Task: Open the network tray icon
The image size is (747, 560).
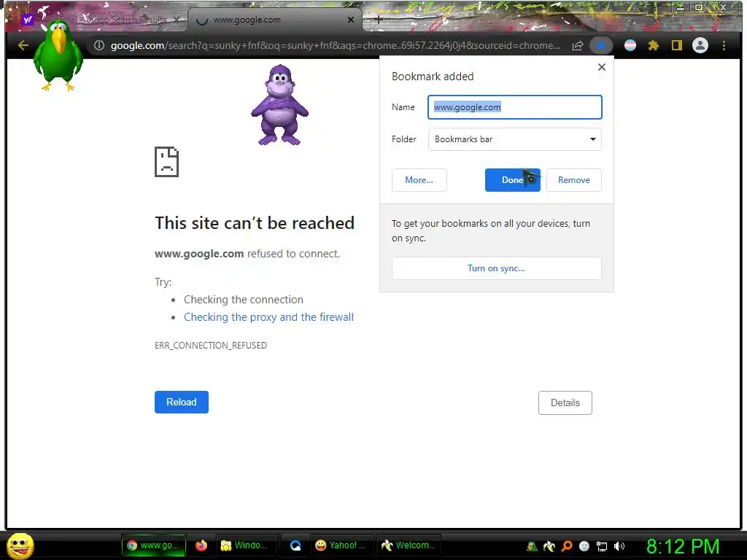Action: [x=602, y=547]
